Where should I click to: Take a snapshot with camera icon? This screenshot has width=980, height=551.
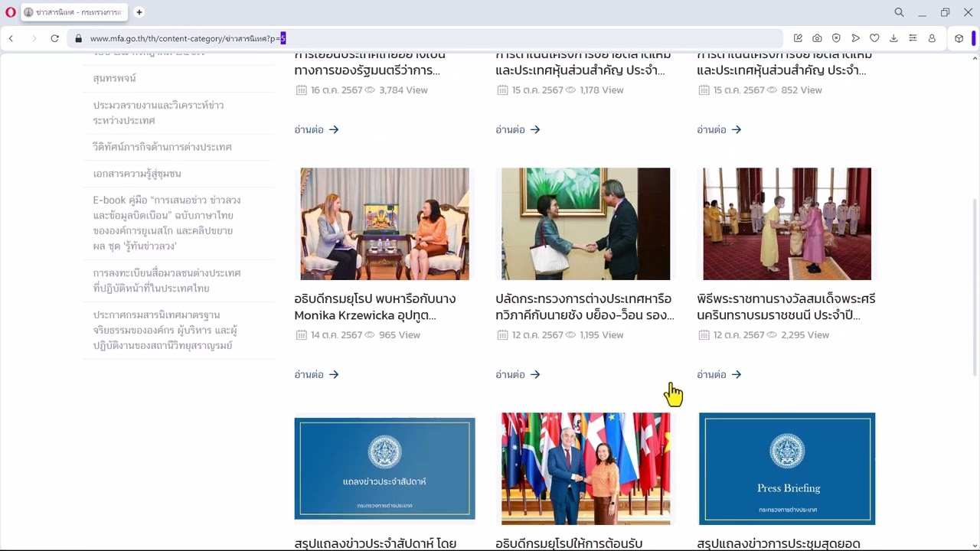click(817, 38)
